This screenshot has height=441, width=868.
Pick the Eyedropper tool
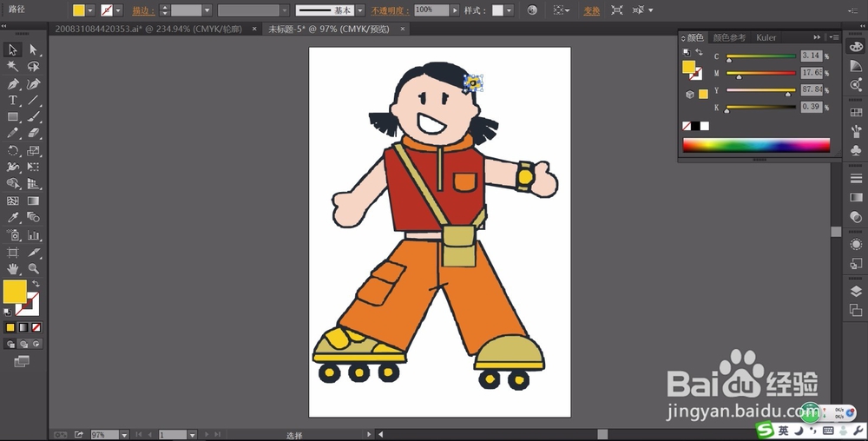(13, 217)
